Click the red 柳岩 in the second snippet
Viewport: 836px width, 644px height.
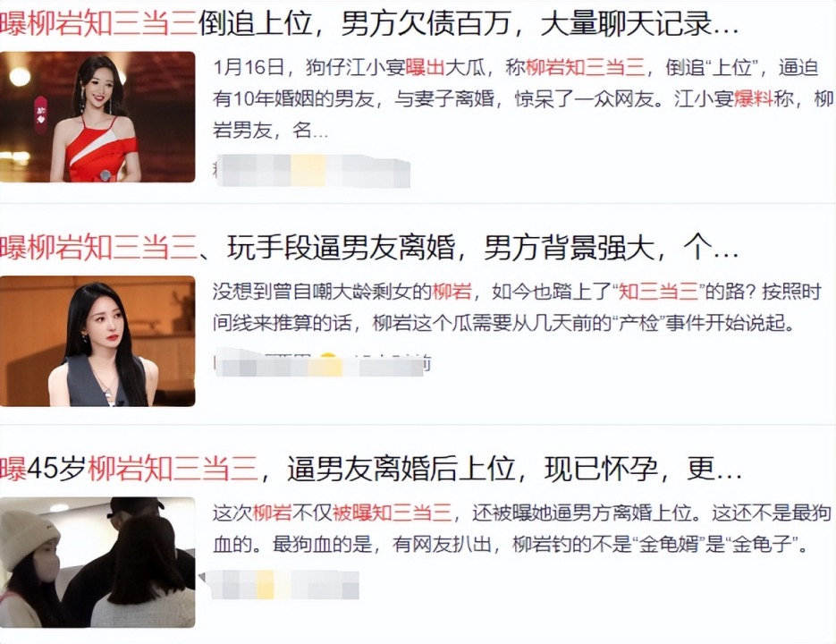click(x=452, y=292)
